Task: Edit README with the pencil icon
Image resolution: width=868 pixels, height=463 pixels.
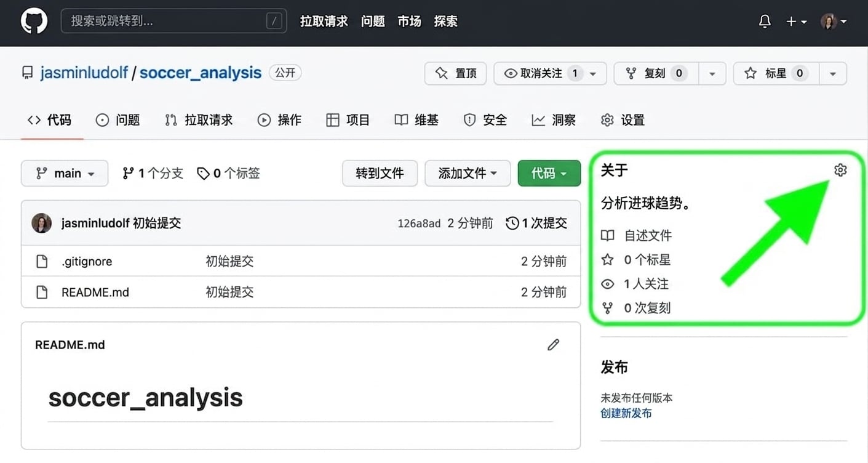Action: 553,345
